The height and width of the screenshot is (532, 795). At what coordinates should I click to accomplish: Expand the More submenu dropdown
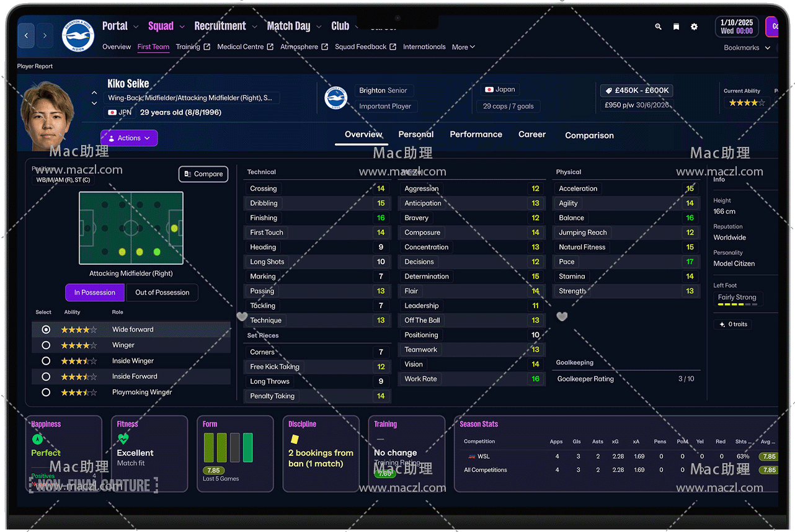coord(463,47)
